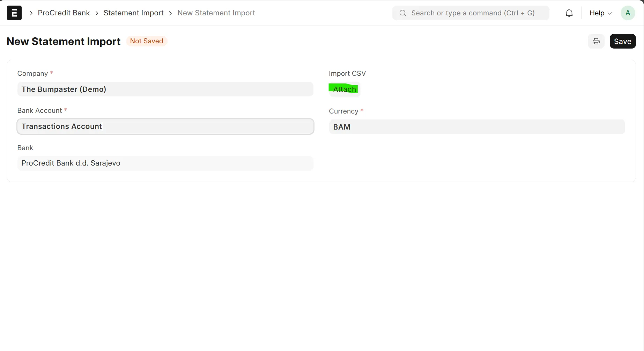This screenshot has height=351, width=644.
Task: Expand the Help dropdown menu
Action: click(x=601, y=13)
